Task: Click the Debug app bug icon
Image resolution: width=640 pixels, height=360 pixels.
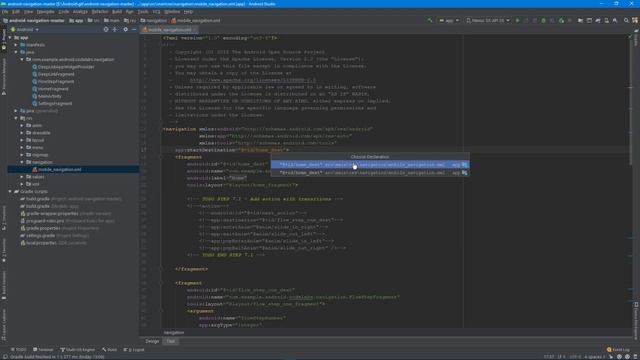Action: 543,20
